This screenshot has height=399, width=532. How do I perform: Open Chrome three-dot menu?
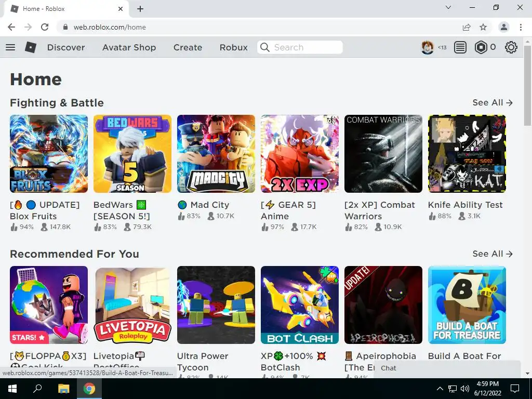[x=521, y=27]
